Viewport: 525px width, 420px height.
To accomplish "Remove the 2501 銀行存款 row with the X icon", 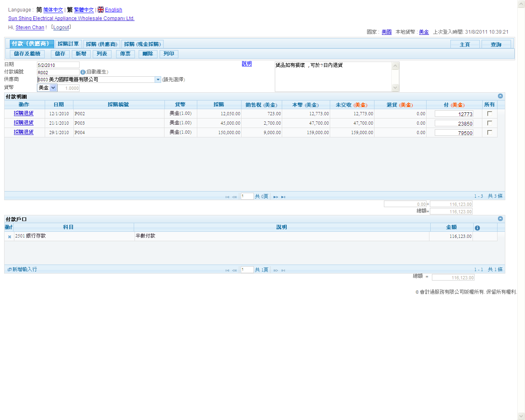I will pos(9,237).
